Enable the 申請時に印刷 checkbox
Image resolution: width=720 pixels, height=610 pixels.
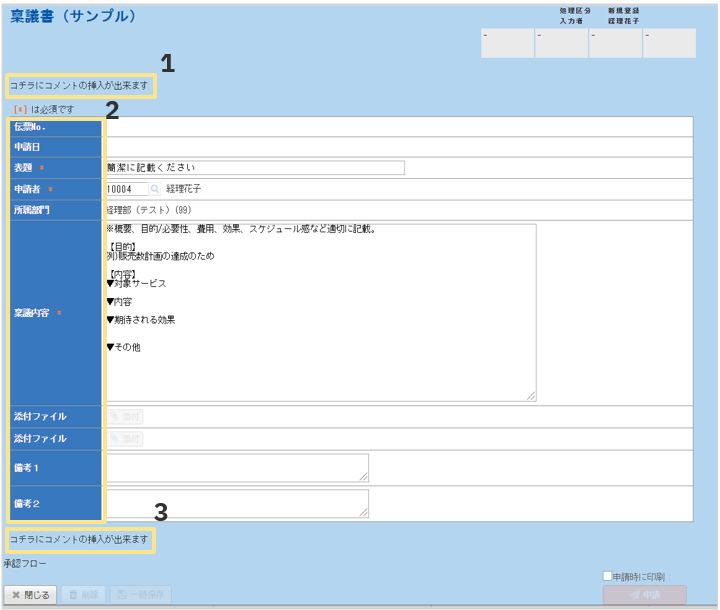coord(607,576)
